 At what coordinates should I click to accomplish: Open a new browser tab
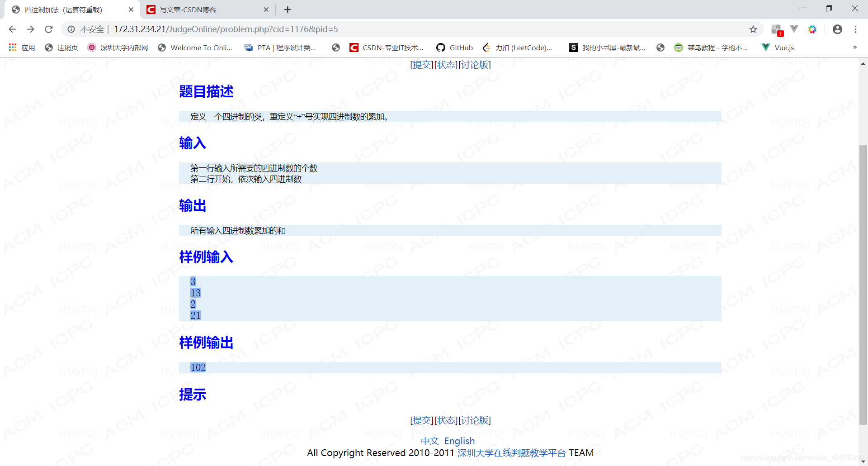pos(287,10)
